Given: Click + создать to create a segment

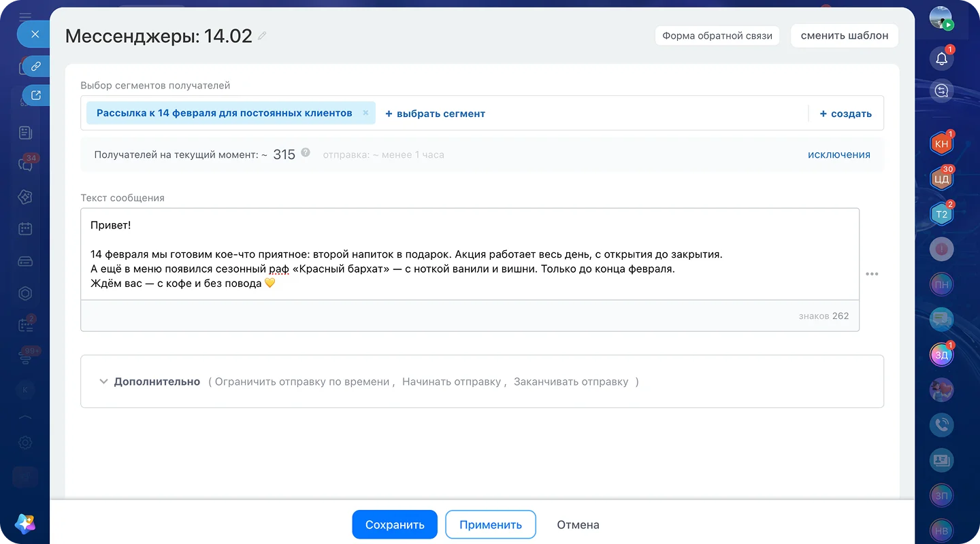Looking at the screenshot, I should (846, 114).
